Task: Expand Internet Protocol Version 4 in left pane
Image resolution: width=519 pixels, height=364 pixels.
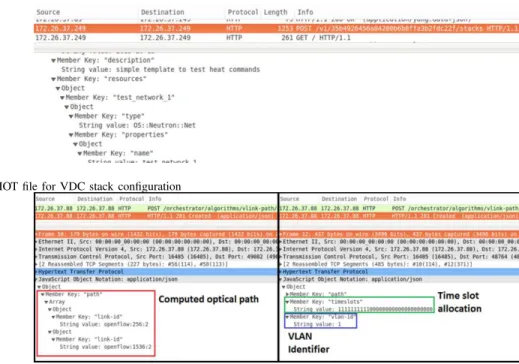Action: (37, 249)
